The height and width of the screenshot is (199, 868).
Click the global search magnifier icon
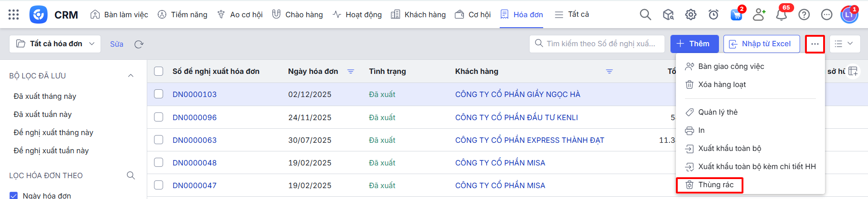coord(645,15)
